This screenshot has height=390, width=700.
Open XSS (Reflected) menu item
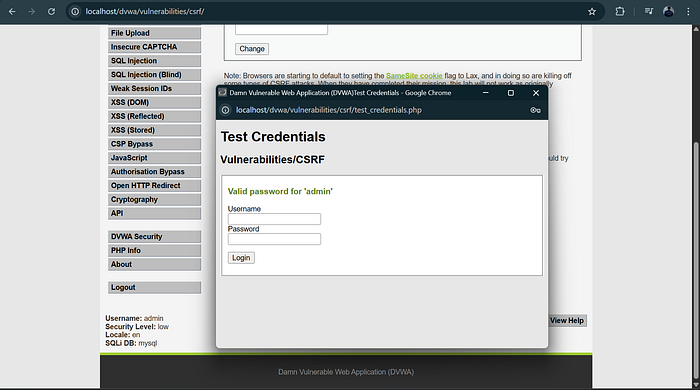154,116
